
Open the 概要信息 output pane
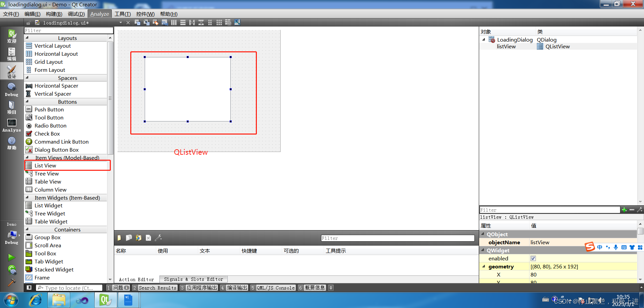[312, 288]
